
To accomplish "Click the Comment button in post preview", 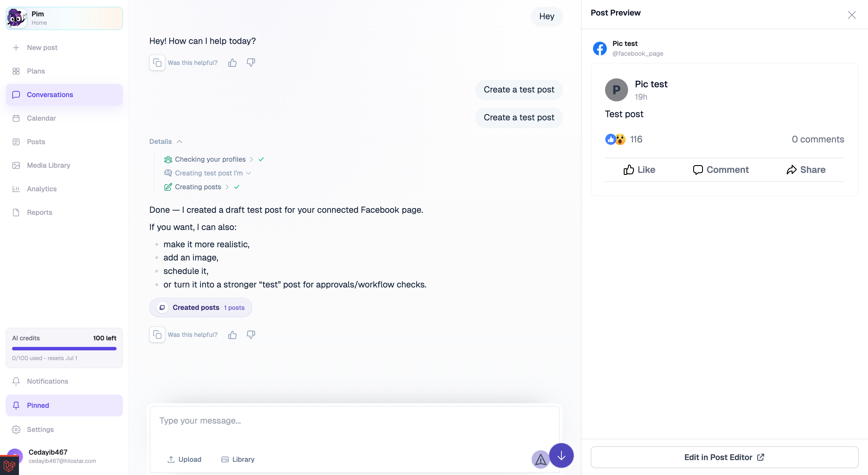I will click(x=720, y=169).
